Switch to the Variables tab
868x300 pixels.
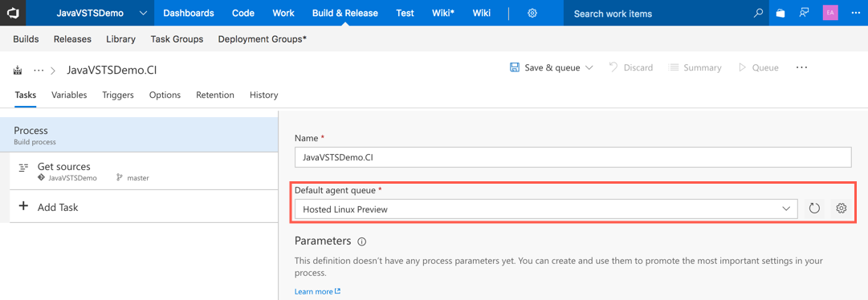click(x=69, y=95)
